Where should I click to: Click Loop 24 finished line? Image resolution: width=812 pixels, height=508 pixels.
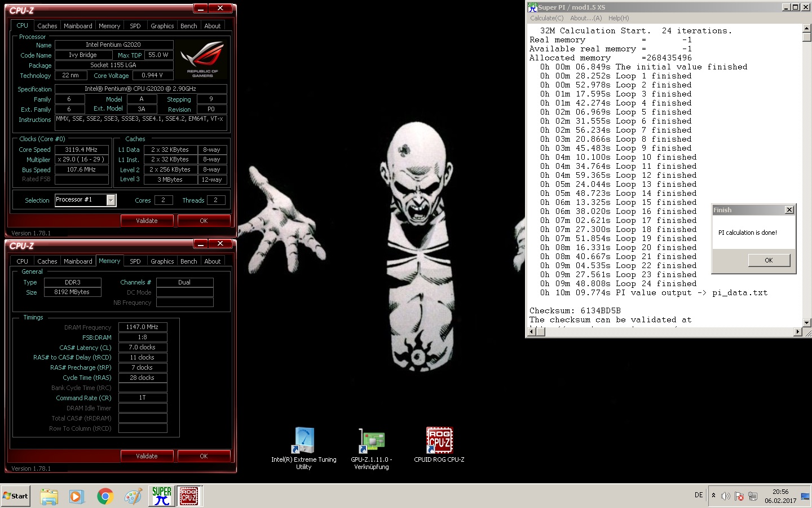[x=618, y=283]
